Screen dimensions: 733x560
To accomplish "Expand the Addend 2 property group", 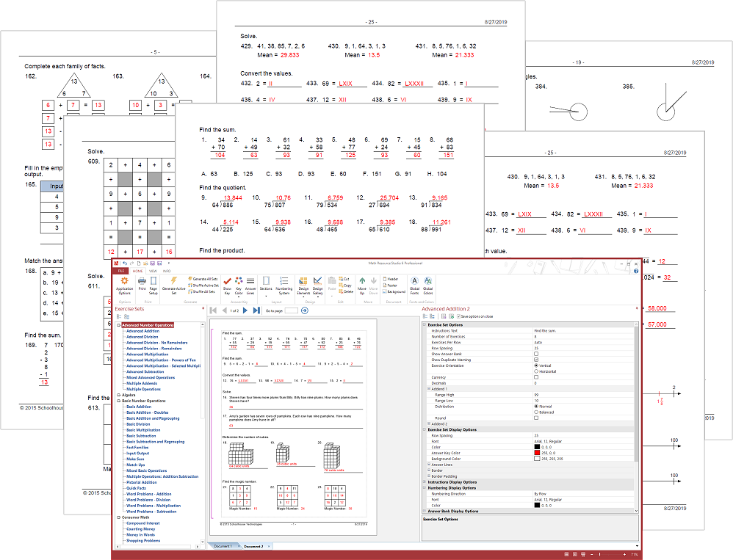I will [x=429, y=423].
